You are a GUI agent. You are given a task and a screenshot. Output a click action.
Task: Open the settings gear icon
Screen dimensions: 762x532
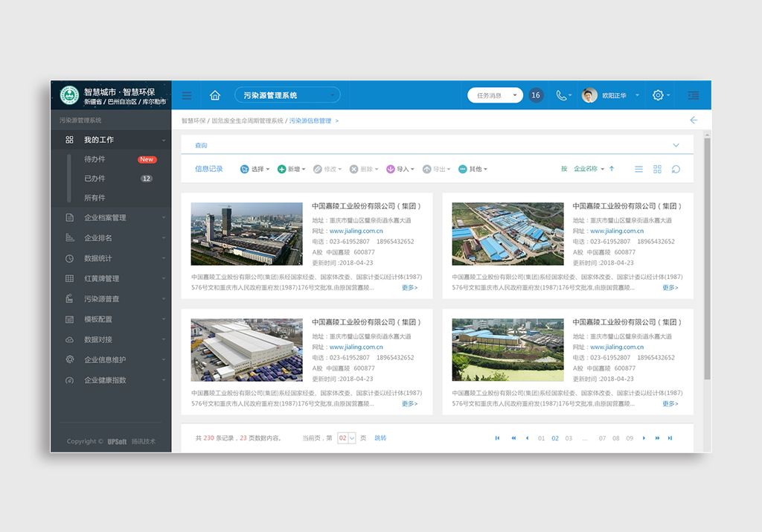[x=658, y=95]
